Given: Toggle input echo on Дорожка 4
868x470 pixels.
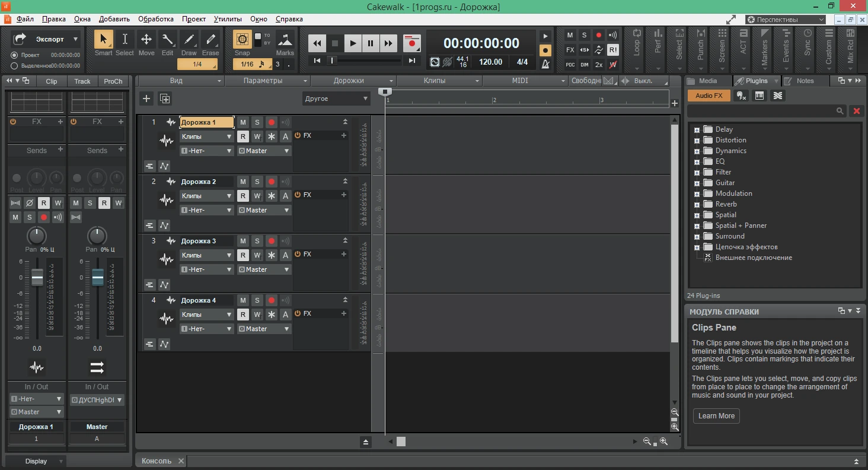Looking at the screenshot, I should coord(285,300).
